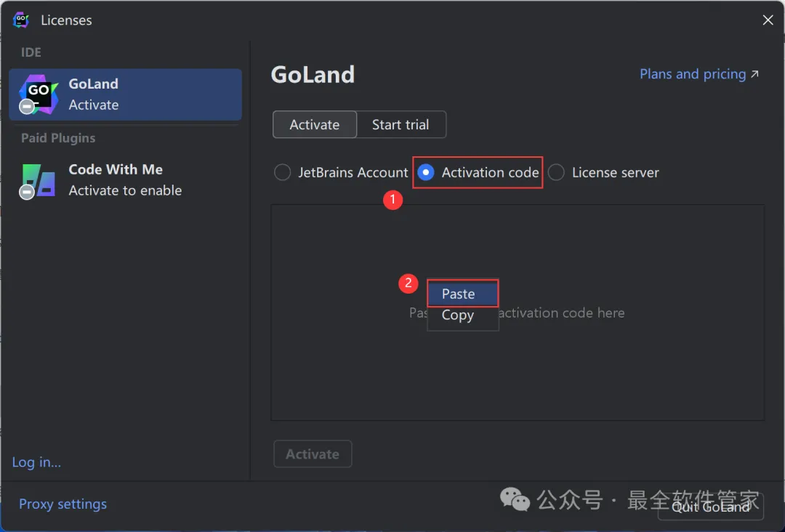Select GoLand in the IDE list
785x532 pixels.
click(125, 94)
